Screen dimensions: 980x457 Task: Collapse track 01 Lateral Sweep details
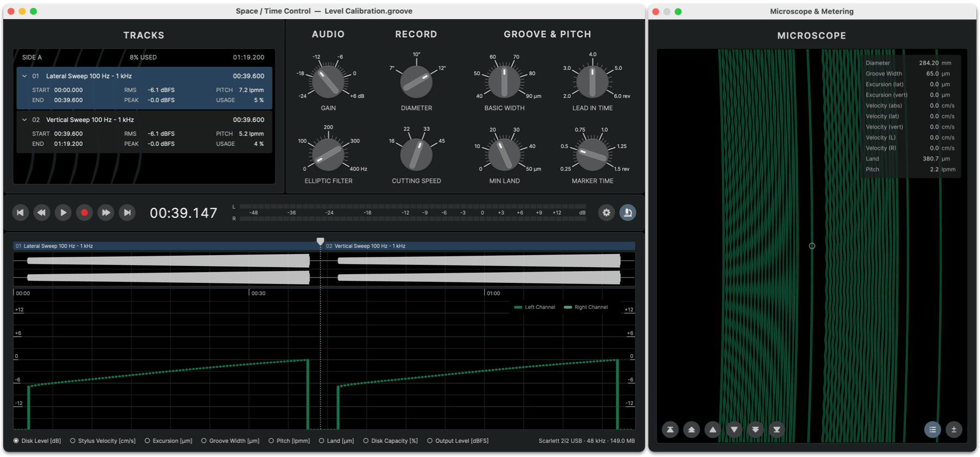coord(24,76)
